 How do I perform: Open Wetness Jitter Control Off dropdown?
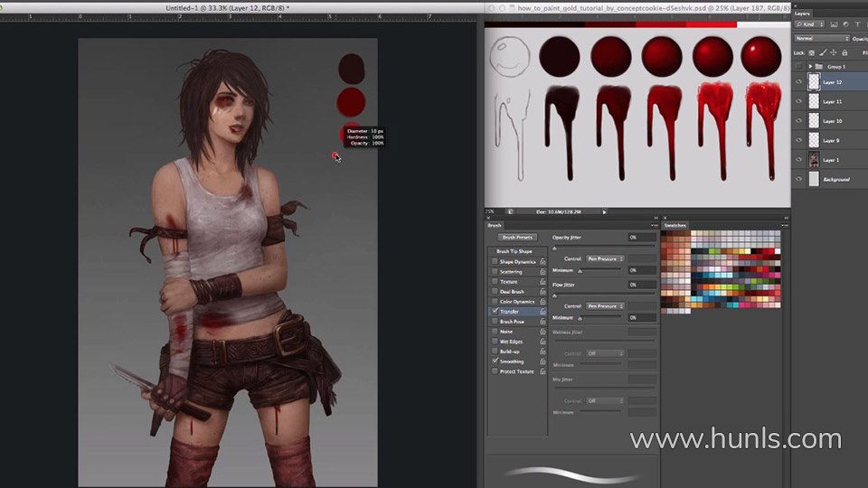pos(605,353)
